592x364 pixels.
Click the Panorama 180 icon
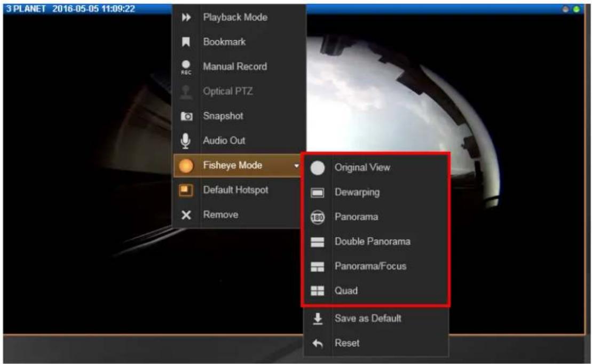click(x=318, y=218)
